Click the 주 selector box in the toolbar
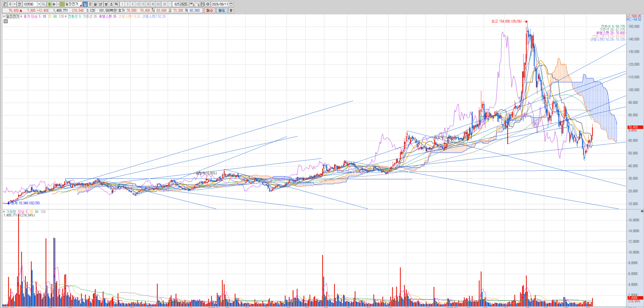 (x=10, y=4)
